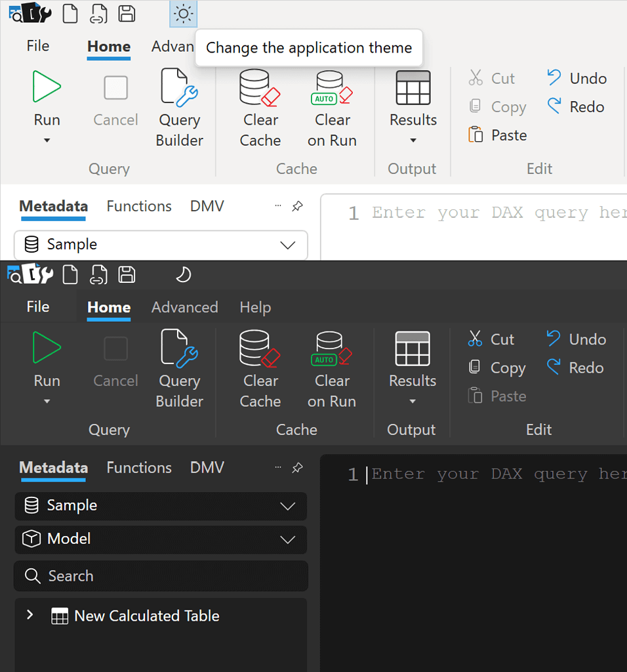Viewport: 627px width, 672px height.
Task: Switch to dark mode using the moon icon
Action: 183,274
